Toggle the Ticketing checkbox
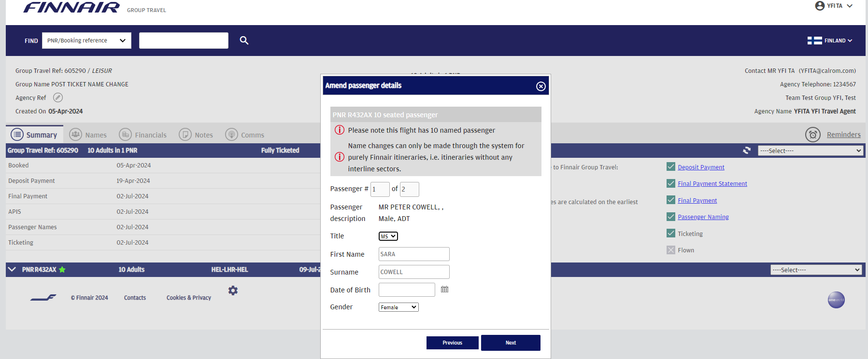 click(671, 233)
